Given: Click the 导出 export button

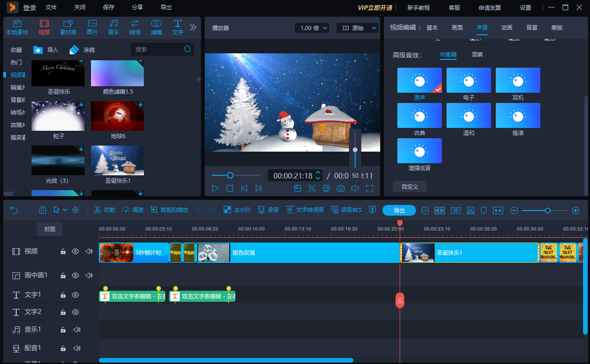Looking at the screenshot, I should click(399, 210).
